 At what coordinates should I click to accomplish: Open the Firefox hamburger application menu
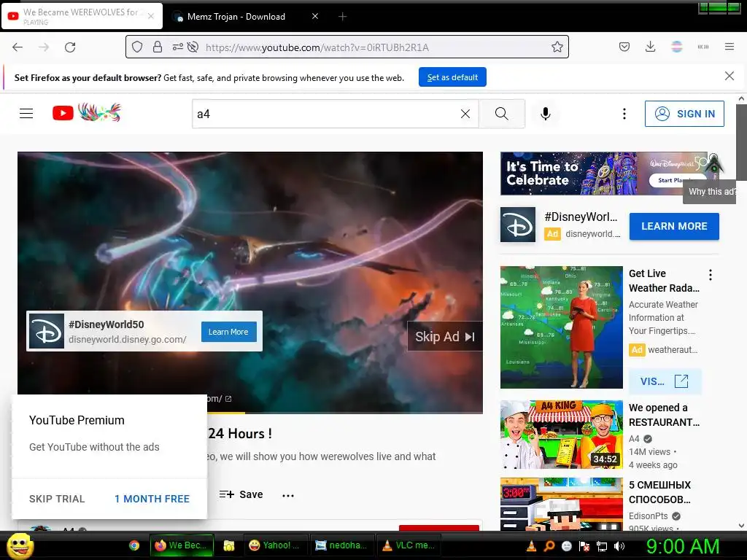(729, 47)
